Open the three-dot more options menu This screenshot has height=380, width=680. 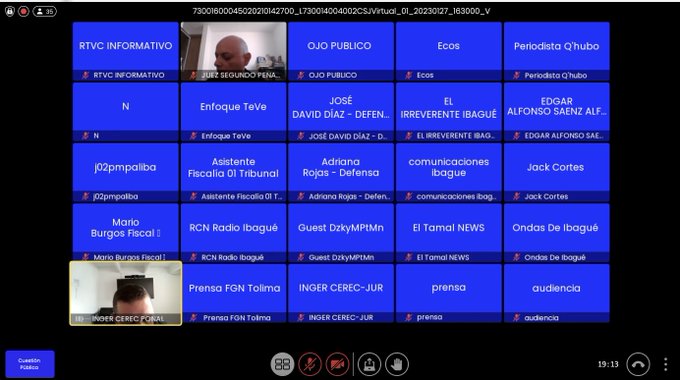click(666, 364)
